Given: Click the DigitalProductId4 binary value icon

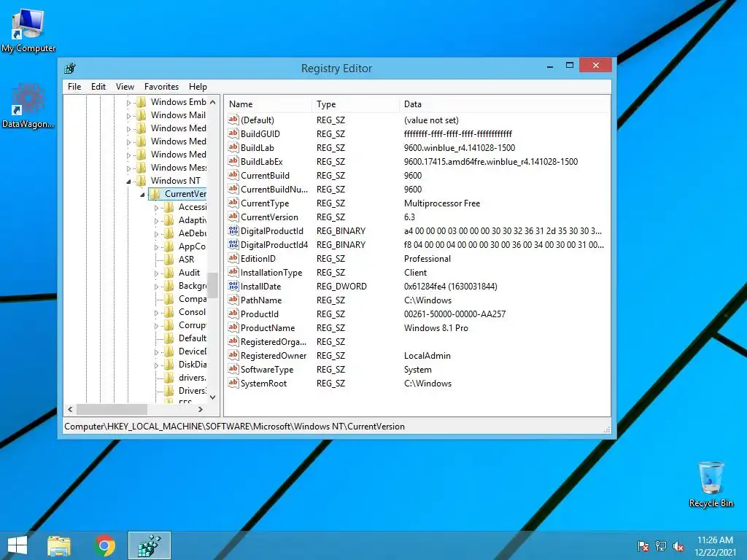Looking at the screenshot, I should (233, 244).
